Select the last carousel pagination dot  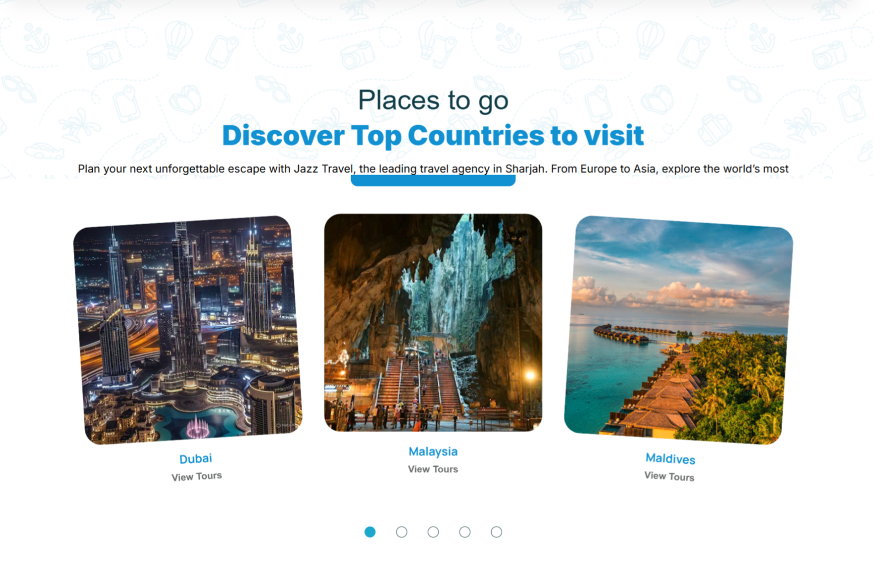(497, 532)
